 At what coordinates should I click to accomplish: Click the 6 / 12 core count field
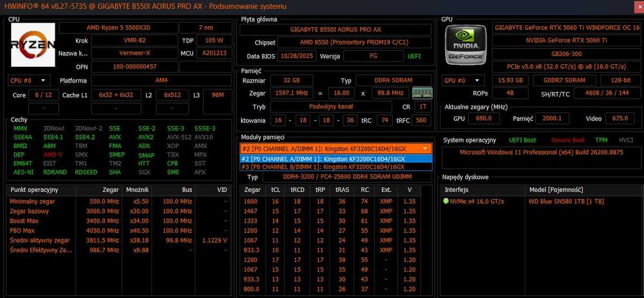pyautogui.click(x=44, y=95)
